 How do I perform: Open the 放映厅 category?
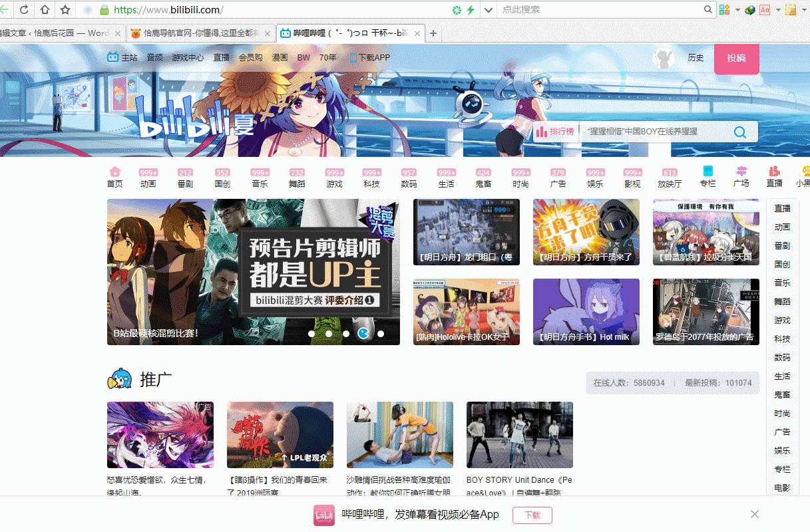coord(670,178)
